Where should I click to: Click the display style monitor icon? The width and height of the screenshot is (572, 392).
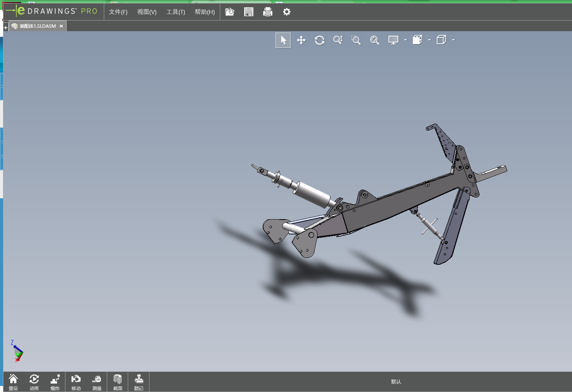[393, 40]
